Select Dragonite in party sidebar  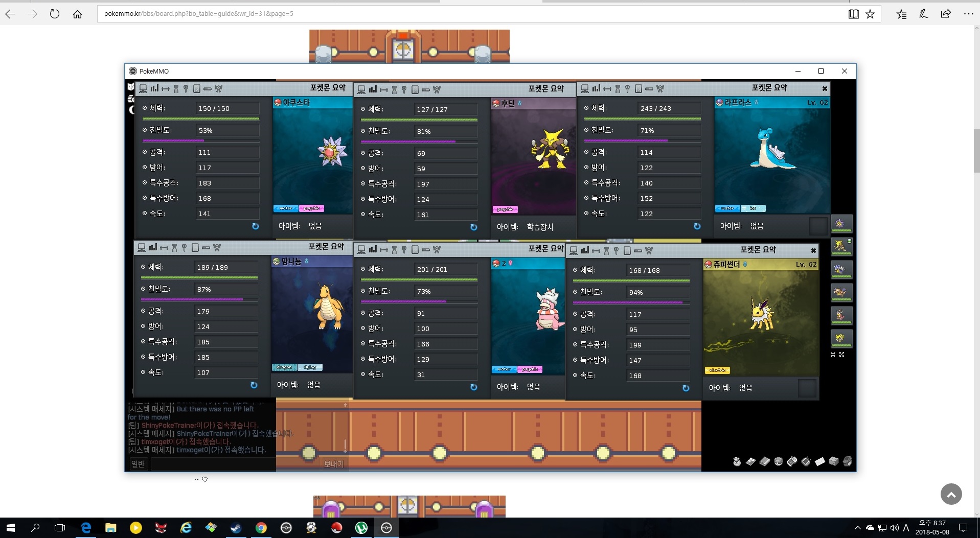point(841,292)
